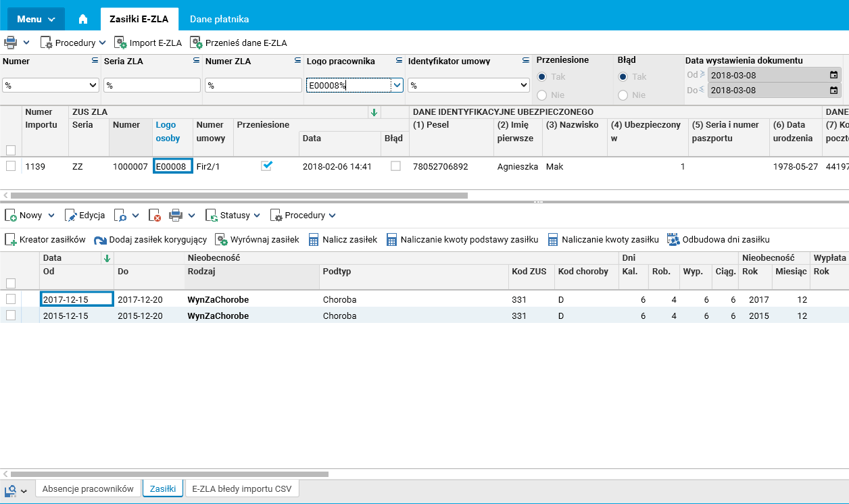
Task: Click Dodaj zasiłek korygujący
Action: [149, 239]
